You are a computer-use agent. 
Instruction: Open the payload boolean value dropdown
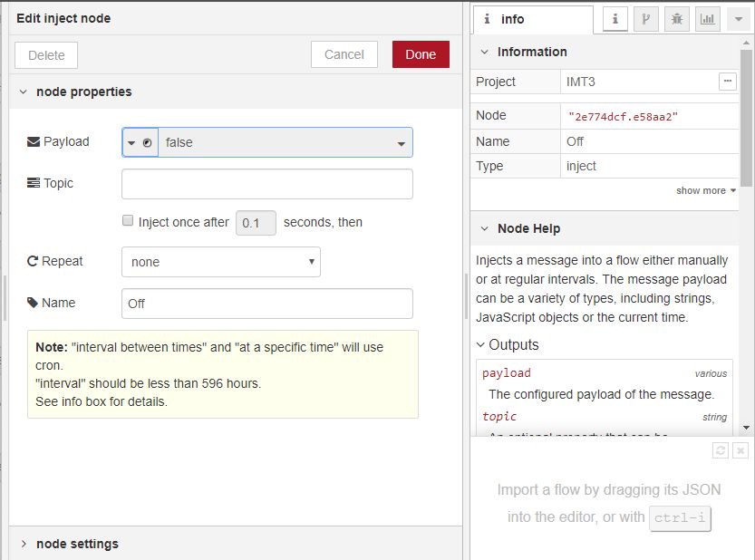point(286,142)
